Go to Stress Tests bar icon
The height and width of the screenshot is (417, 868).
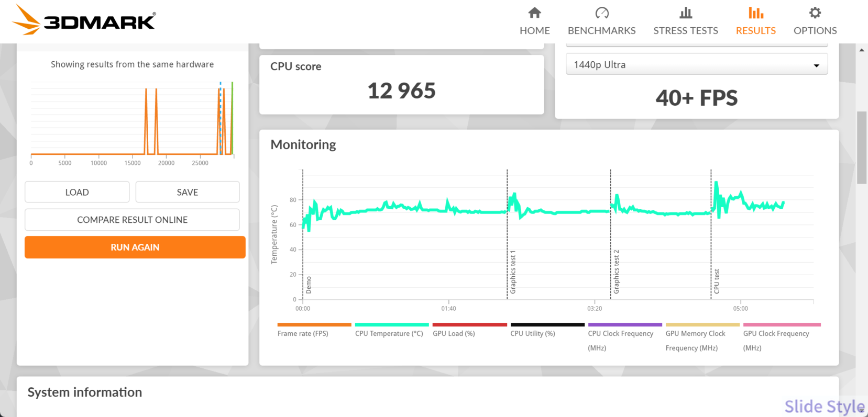coord(685,13)
